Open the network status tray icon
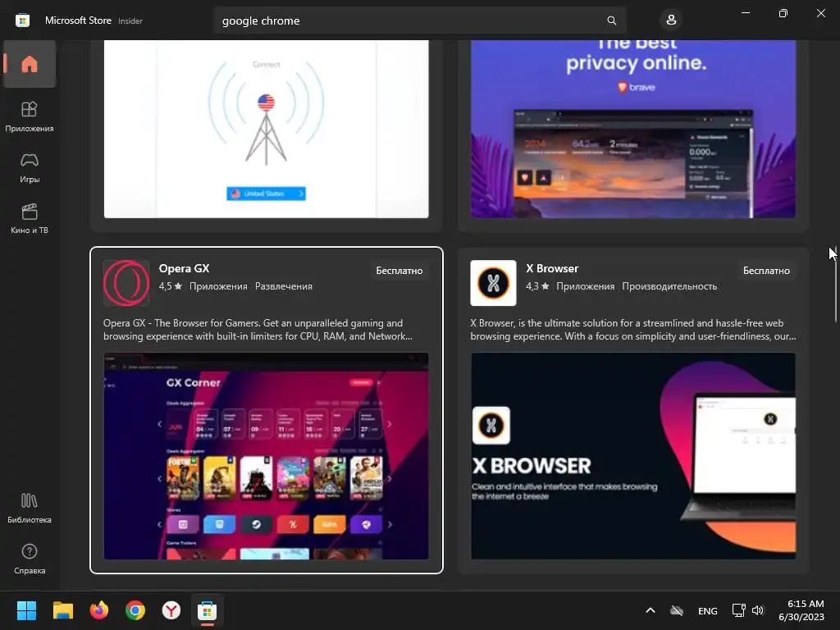This screenshot has height=630, width=840. [738, 610]
